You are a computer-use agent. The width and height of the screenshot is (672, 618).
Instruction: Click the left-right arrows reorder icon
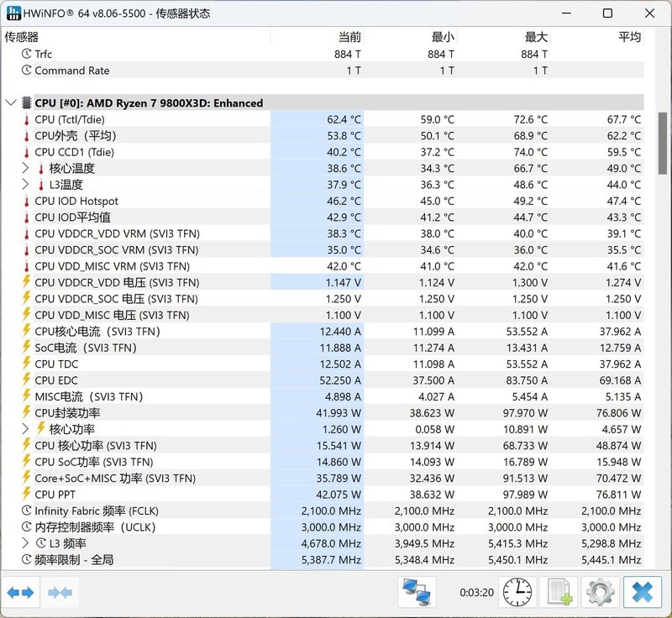point(18,592)
